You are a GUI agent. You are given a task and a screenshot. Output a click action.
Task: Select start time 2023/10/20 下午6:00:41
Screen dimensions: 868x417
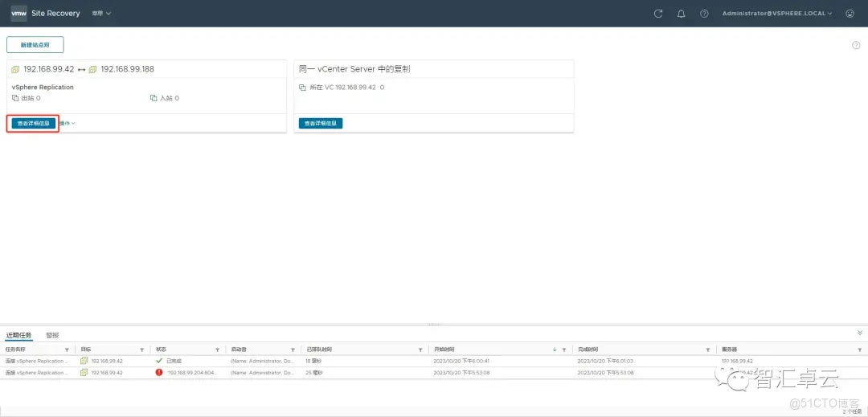[461, 361]
